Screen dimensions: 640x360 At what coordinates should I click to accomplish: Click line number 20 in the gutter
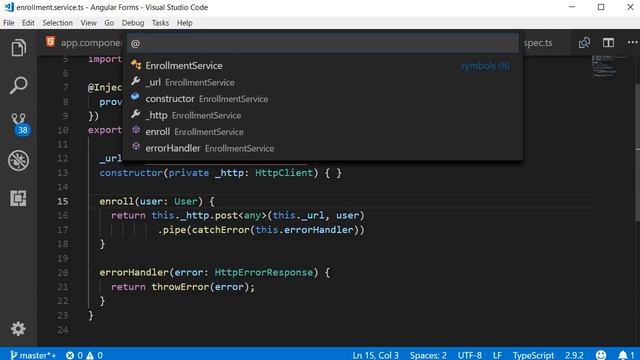[63, 273]
